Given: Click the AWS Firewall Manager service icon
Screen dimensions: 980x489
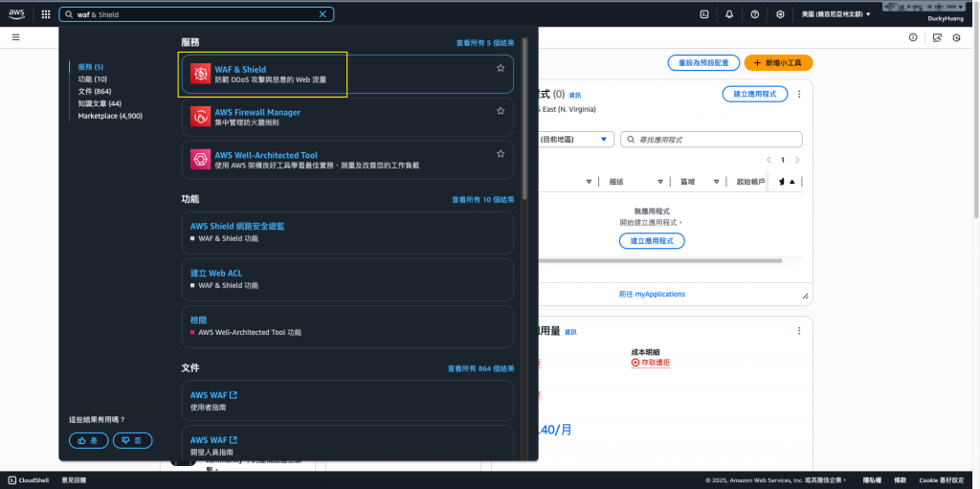Looking at the screenshot, I should pyautogui.click(x=201, y=117).
